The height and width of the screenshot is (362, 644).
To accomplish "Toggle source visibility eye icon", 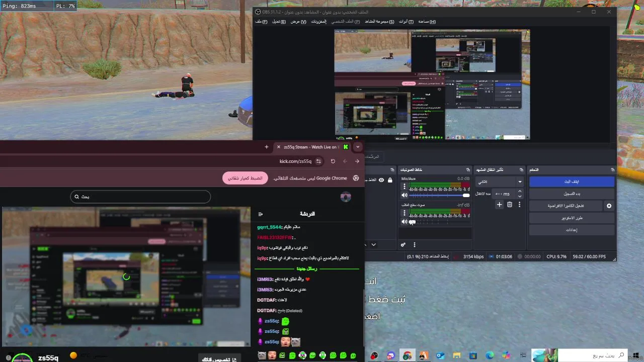I will click(381, 180).
